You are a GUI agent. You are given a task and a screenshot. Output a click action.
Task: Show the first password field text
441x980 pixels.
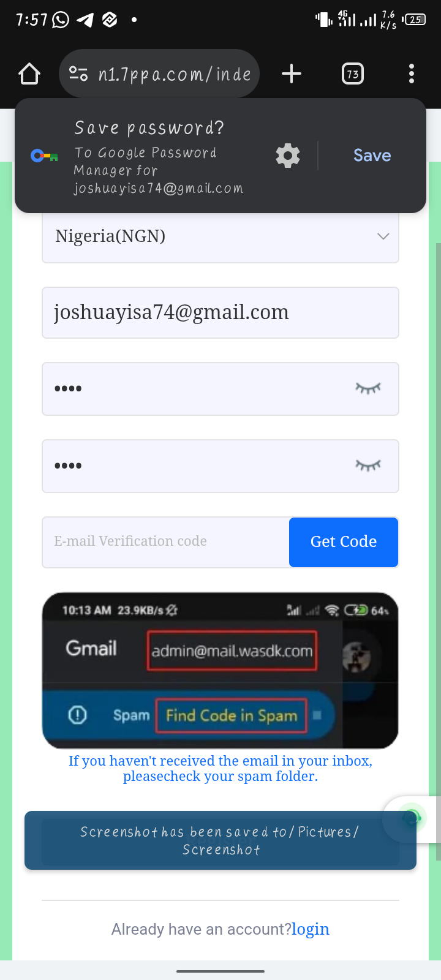(368, 388)
